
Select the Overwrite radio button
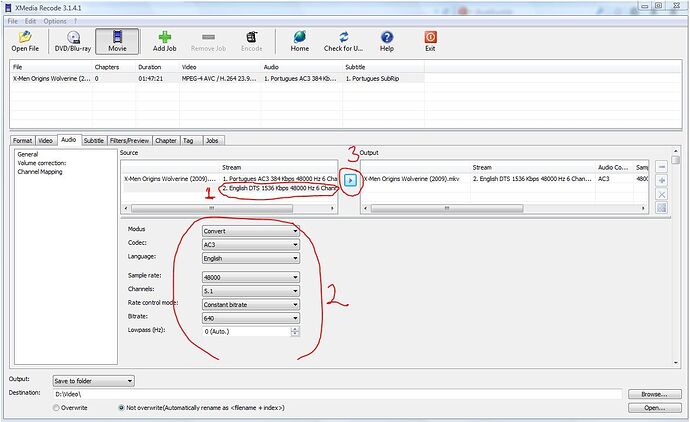click(56, 408)
